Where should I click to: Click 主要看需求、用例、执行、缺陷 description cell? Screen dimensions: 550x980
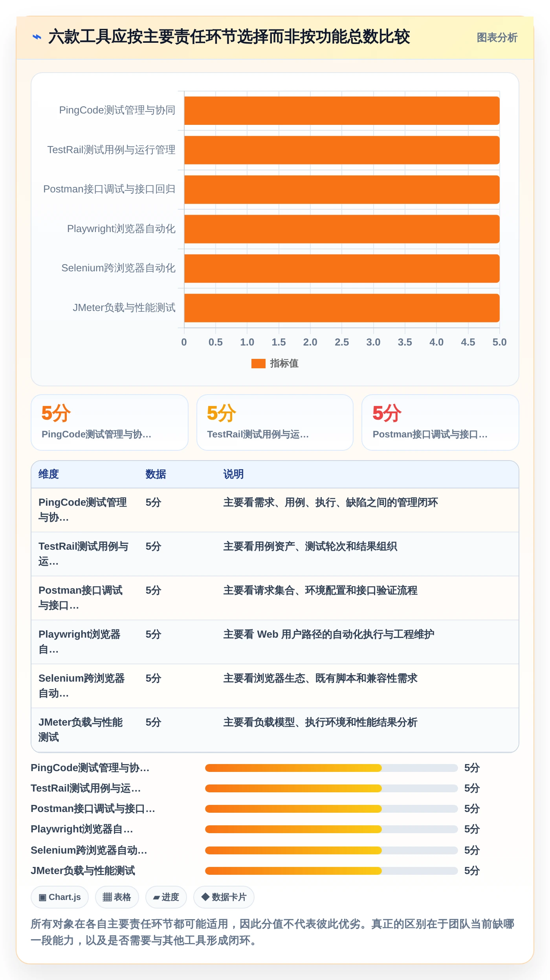331,503
